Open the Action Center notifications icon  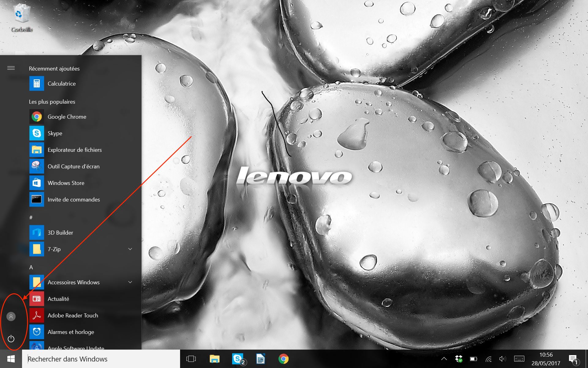[x=573, y=359]
